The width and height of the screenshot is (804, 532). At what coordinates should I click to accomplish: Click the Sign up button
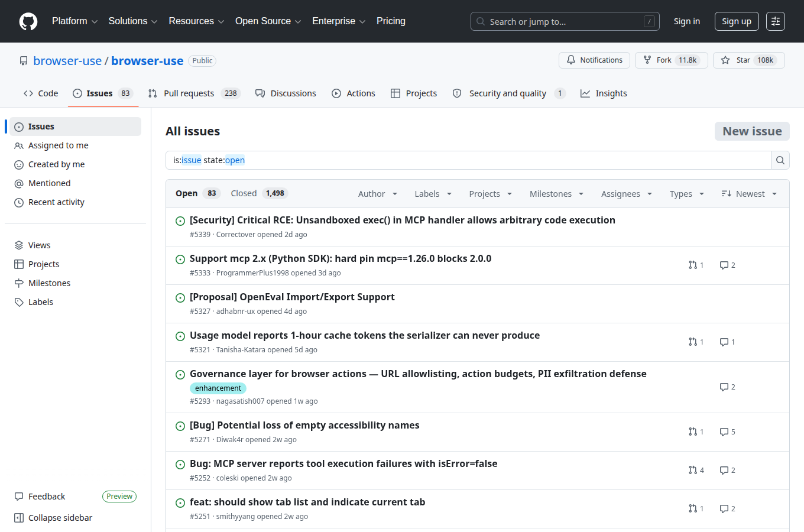(737, 21)
